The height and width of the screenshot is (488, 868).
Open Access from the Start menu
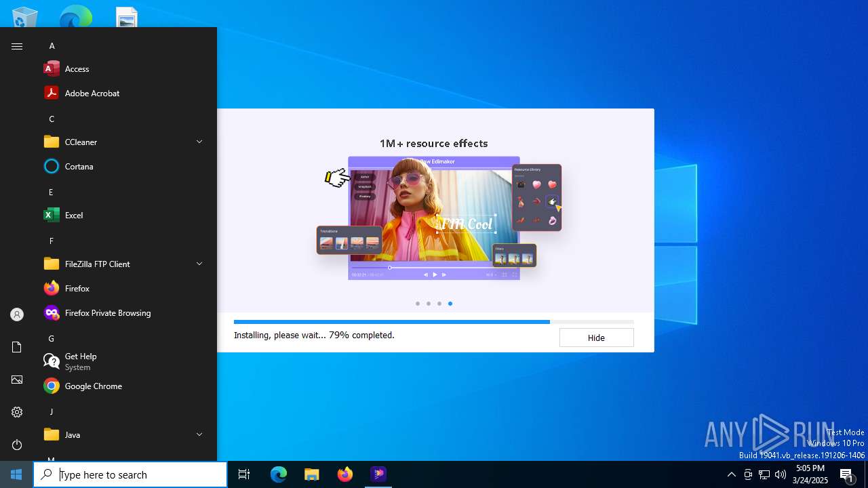[x=122, y=68]
